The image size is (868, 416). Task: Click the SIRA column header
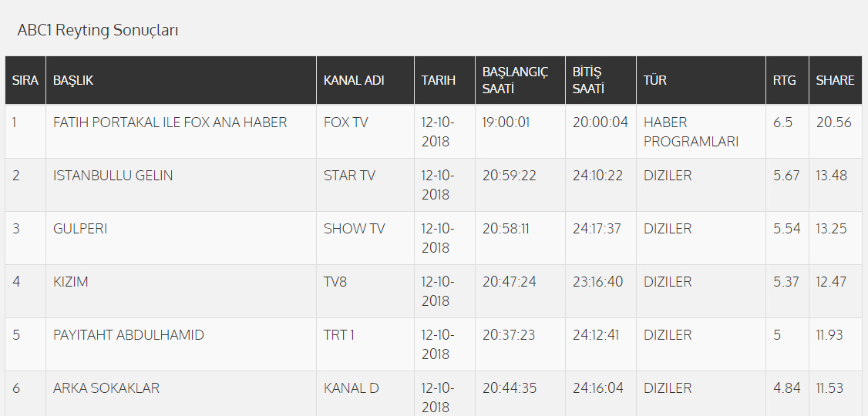tap(25, 80)
